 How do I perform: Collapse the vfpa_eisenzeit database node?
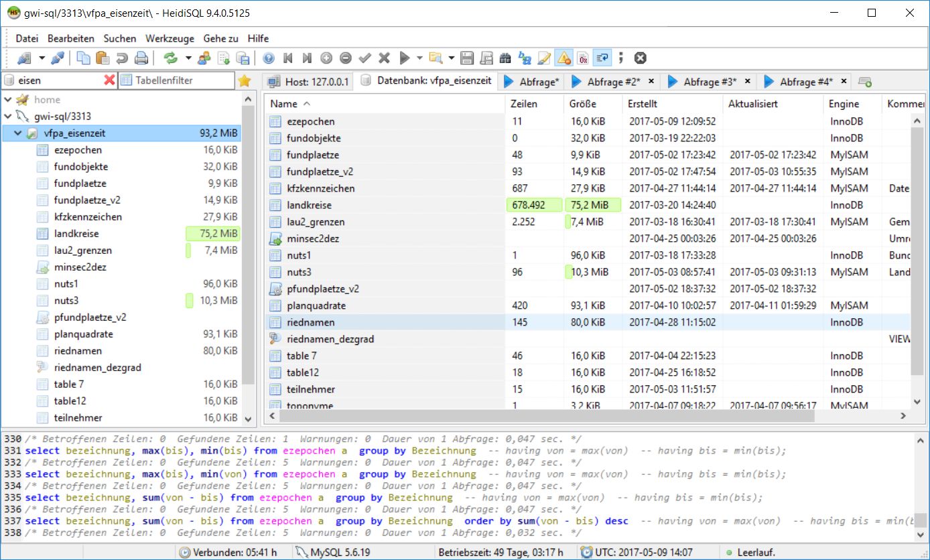pos(18,133)
